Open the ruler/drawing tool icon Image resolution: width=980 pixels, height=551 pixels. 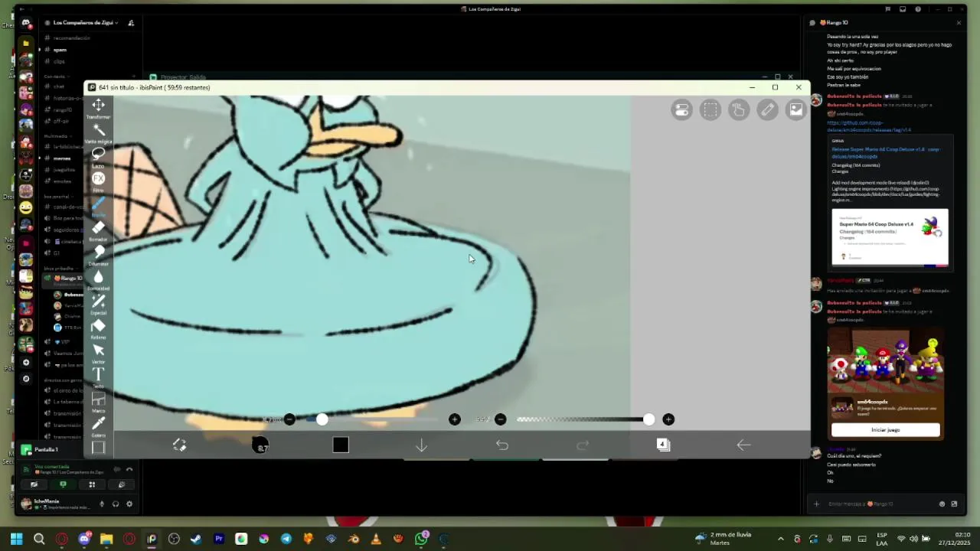[767, 110]
